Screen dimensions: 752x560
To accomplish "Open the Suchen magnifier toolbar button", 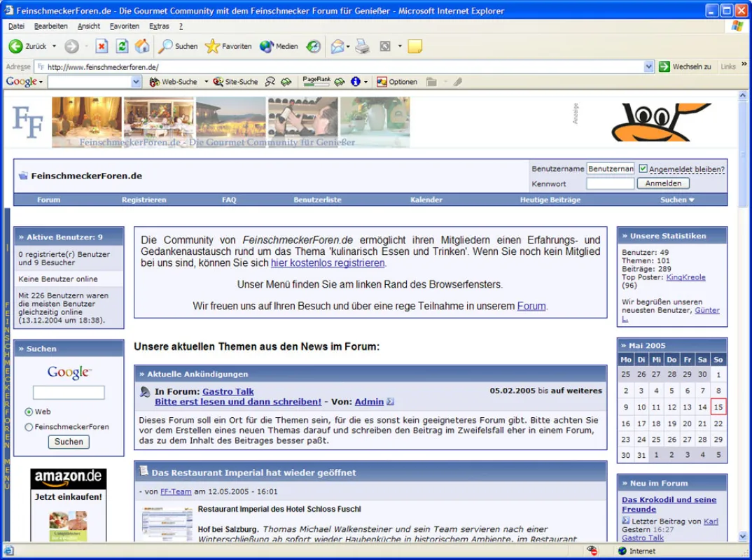I will coord(179,46).
